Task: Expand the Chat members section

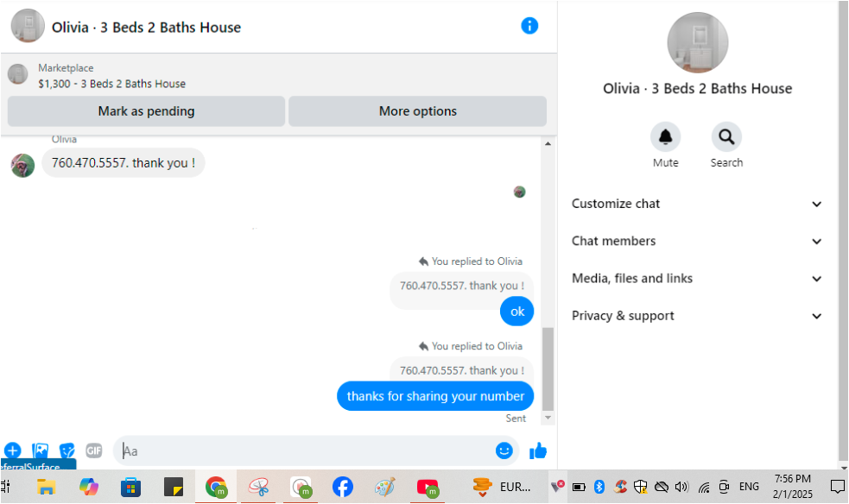Action: [697, 241]
